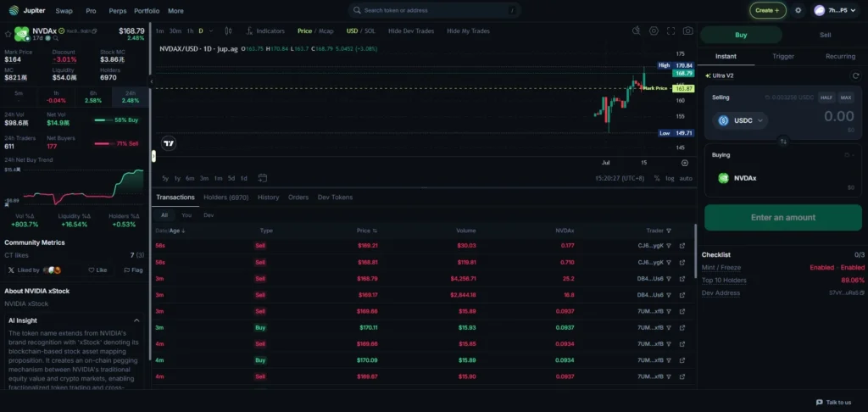Filter by trader CJ6...ygK in the first row
The height and width of the screenshot is (412, 868).
(668, 246)
